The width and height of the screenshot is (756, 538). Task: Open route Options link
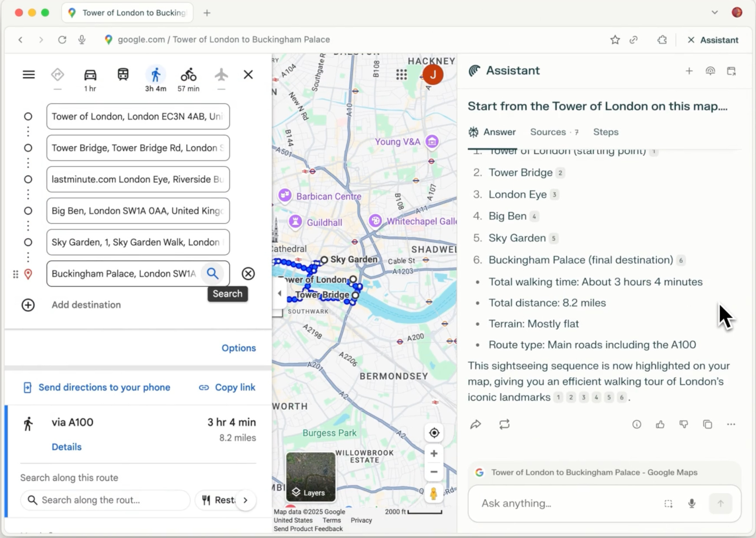click(x=239, y=348)
